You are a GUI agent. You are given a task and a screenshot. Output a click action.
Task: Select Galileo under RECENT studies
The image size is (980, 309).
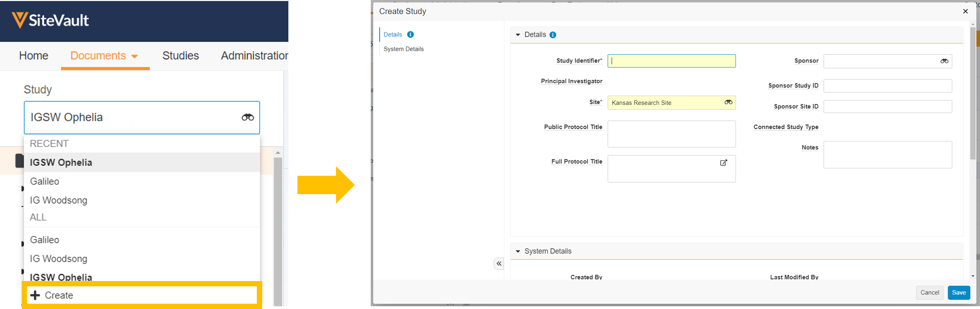click(45, 181)
